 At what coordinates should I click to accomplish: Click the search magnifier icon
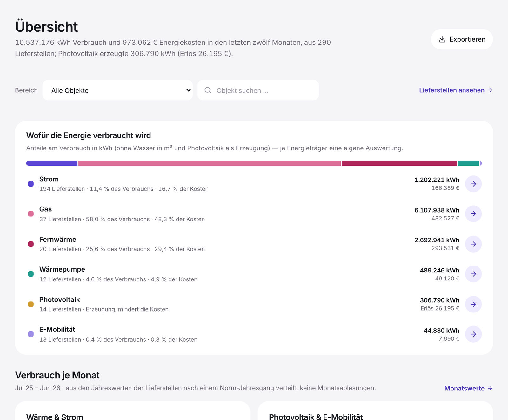pyautogui.click(x=208, y=90)
